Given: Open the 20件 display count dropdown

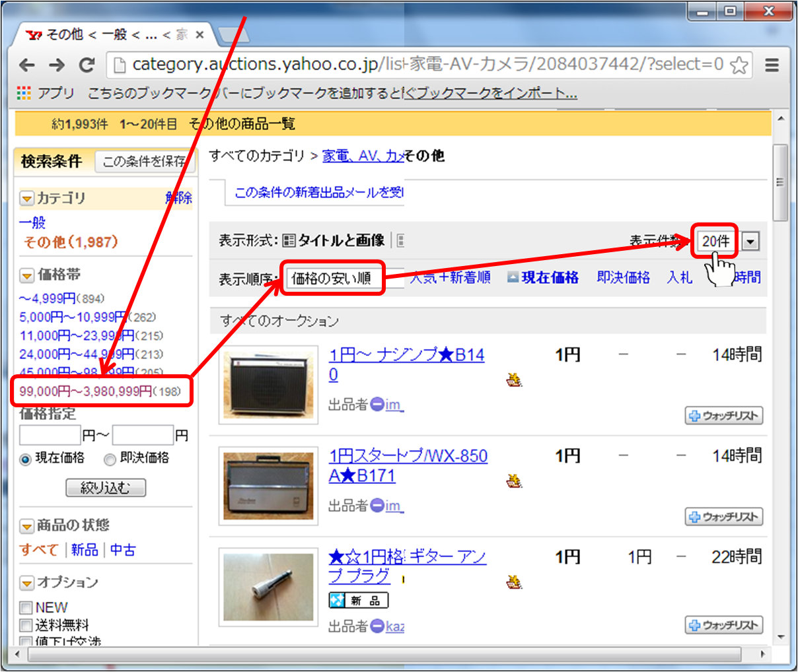Looking at the screenshot, I should point(750,242).
